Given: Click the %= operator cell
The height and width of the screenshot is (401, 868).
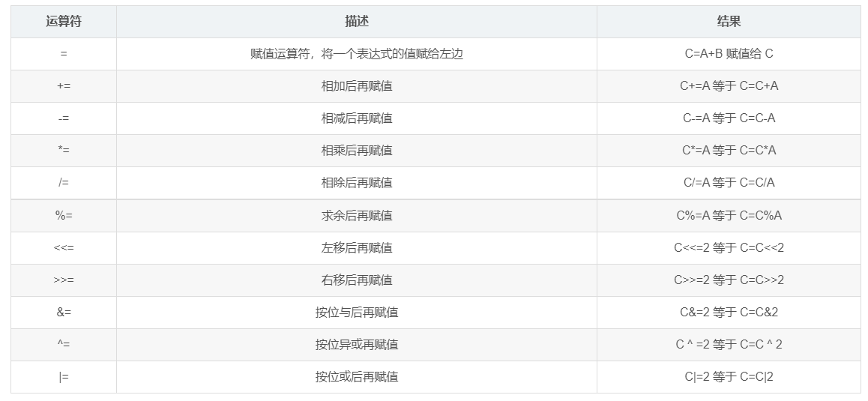Looking at the screenshot, I should click(x=64, y=216).
